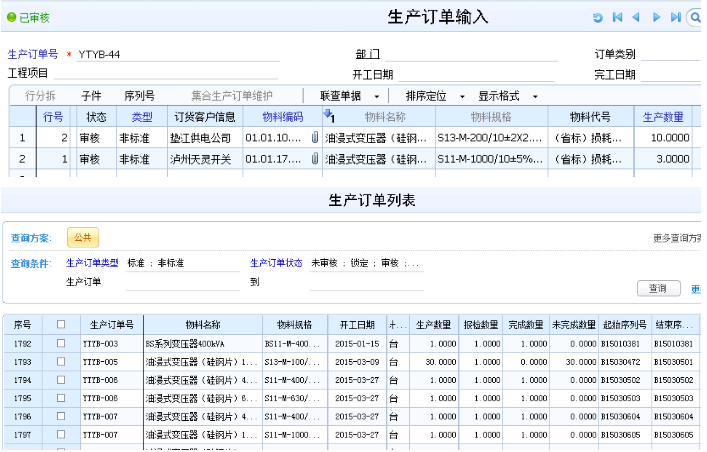This screenshot has height=452, width=707.
Task: Expand the 显示格式 dropdown
Action: pos(535,97)
